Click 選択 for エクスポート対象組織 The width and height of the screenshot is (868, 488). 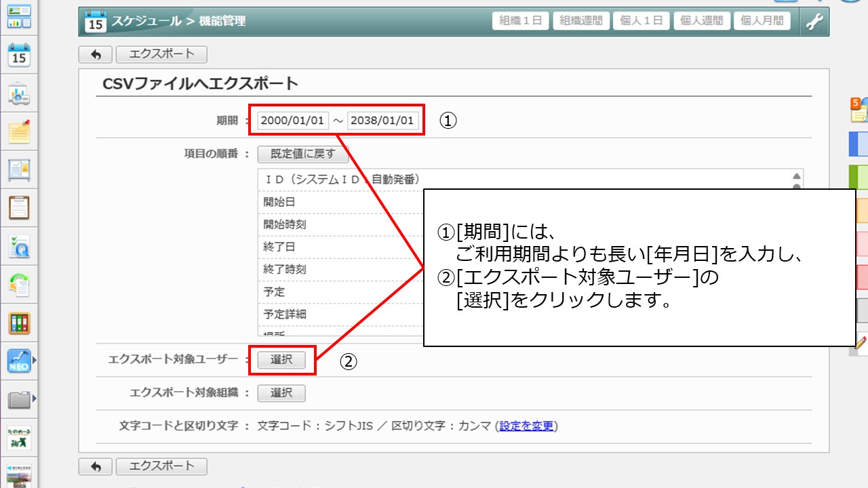(x=281, y=393)
